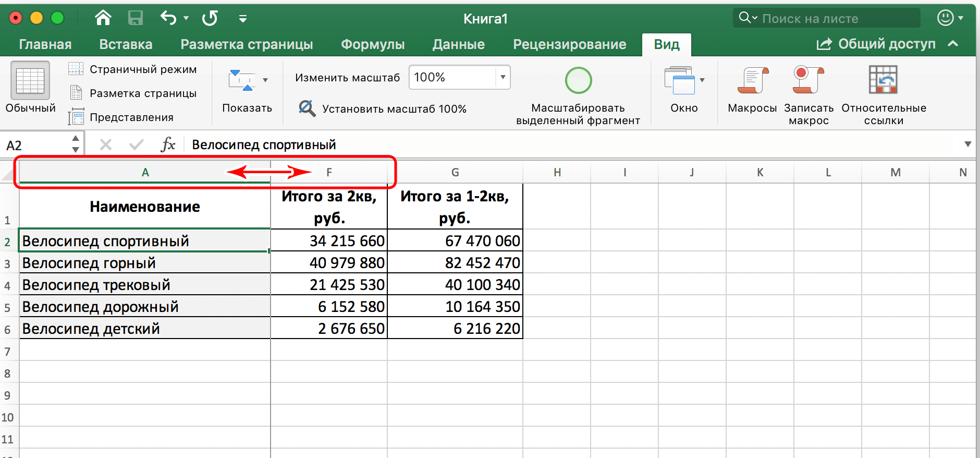The height and width of the screenshot is (458, 980).
Task: Open the Разметка страницы ribbon tab
Action: [x=247, y=44]
